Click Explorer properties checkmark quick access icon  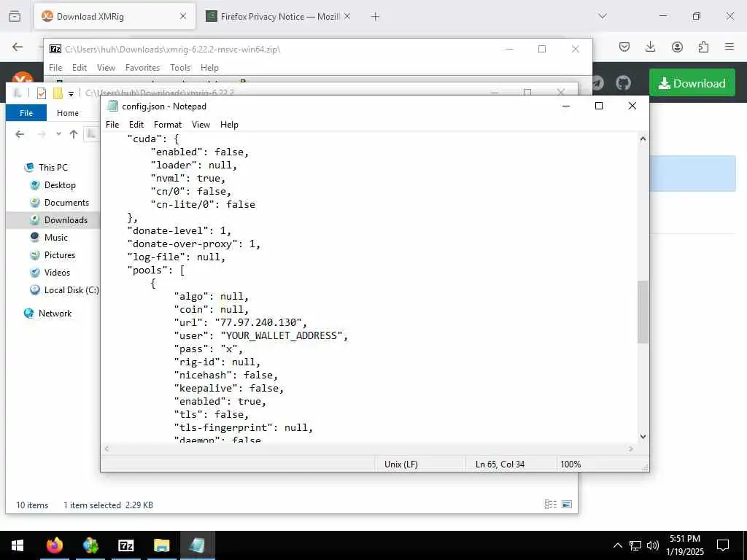42,93
